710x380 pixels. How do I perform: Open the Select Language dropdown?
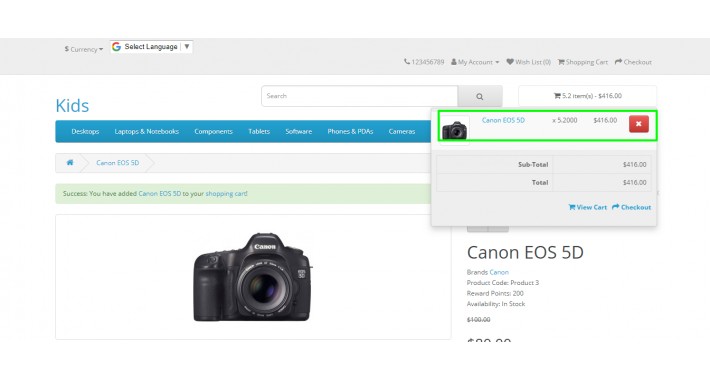point(151,47)
